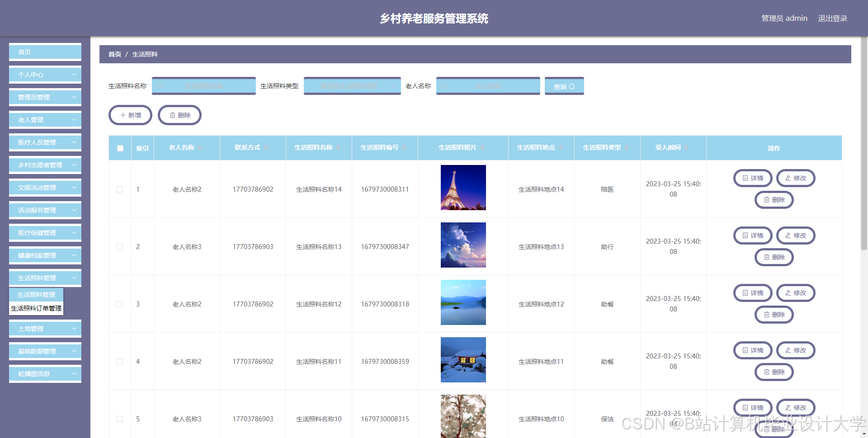This screenshot has height=438, width=868.
Task: Sort by 生活照料类型 column arrow icon
Action: [x=627, y=148]
